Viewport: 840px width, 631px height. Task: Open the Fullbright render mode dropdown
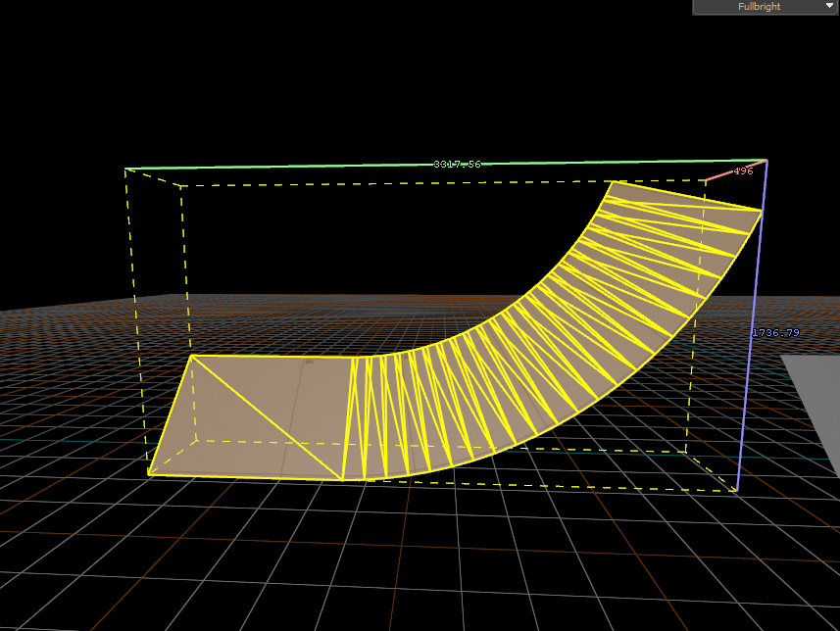(765, 7)
